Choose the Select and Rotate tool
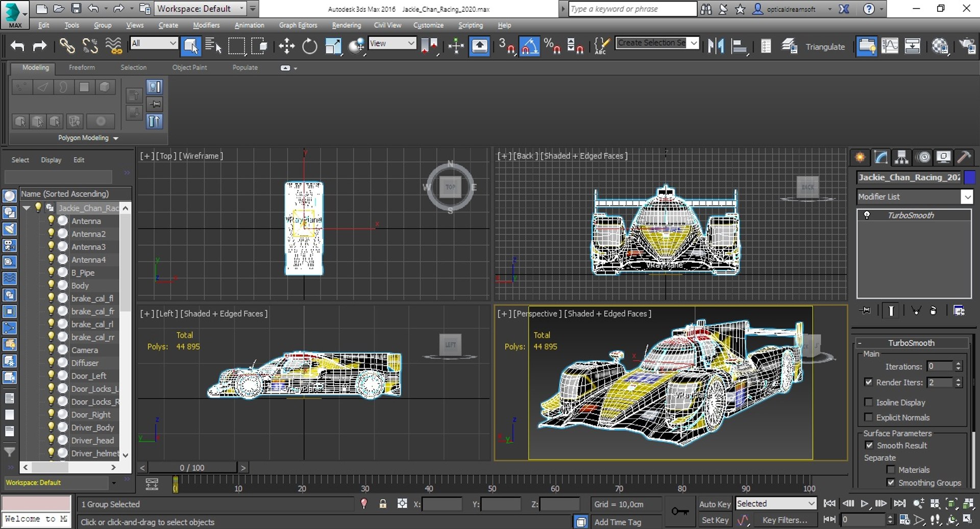Screen dimensions: 980x529 pos(309,46)
